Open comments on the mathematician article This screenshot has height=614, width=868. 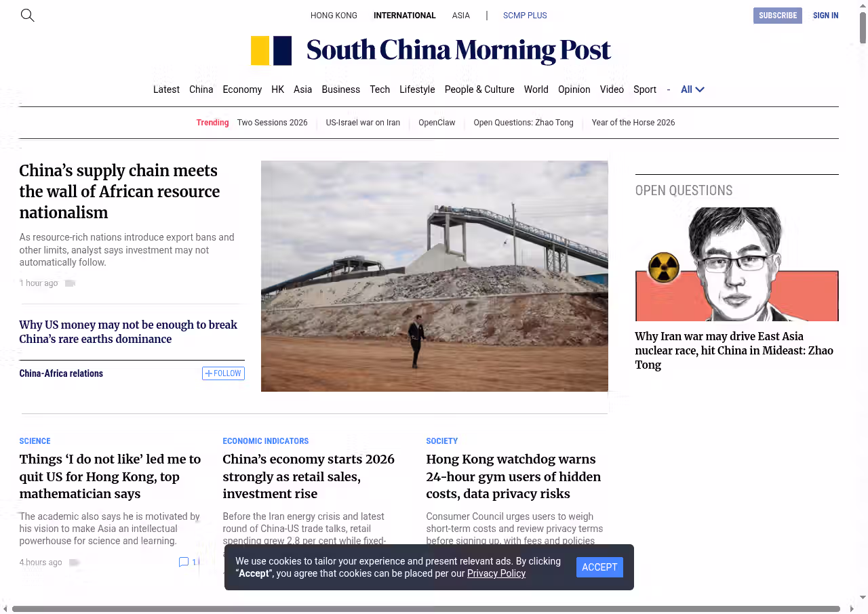pos(187,562)
